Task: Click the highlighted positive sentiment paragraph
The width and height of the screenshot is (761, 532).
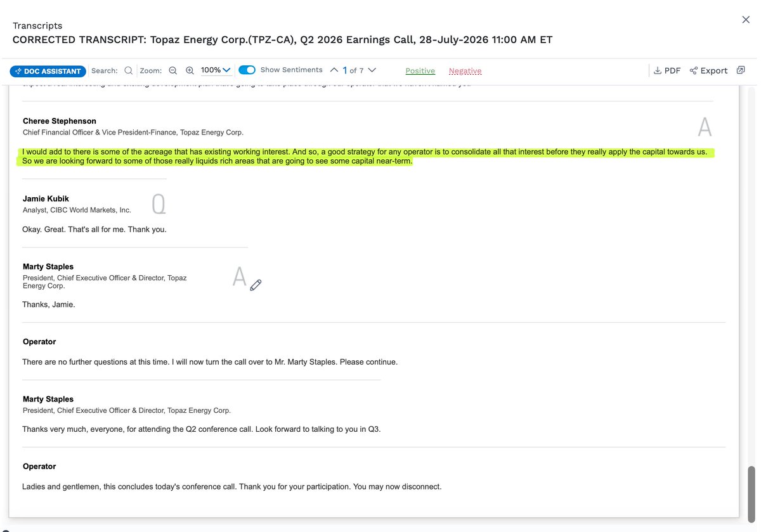Action: point(365,157)
